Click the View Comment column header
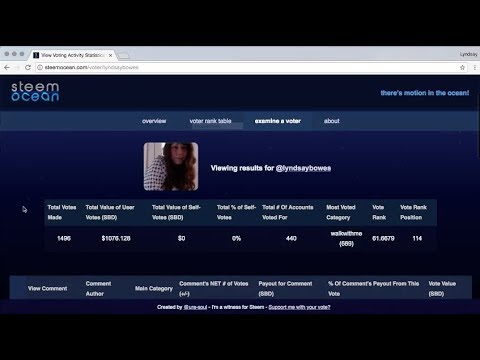The image size is (480, 360). 47,289
